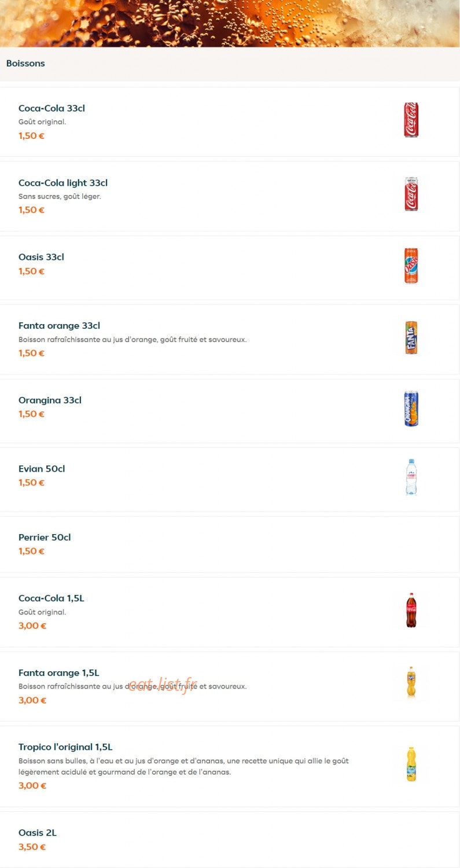Viewport: 460px width, 868px height.
Task: Click the Coca-Cola light can image
Action: click(x=411, y=194)
